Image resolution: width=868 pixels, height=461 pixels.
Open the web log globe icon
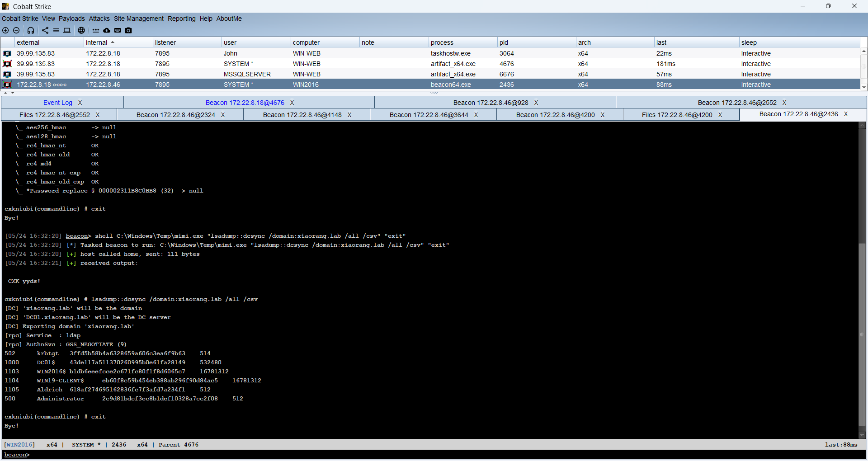(x=81, y=30)
